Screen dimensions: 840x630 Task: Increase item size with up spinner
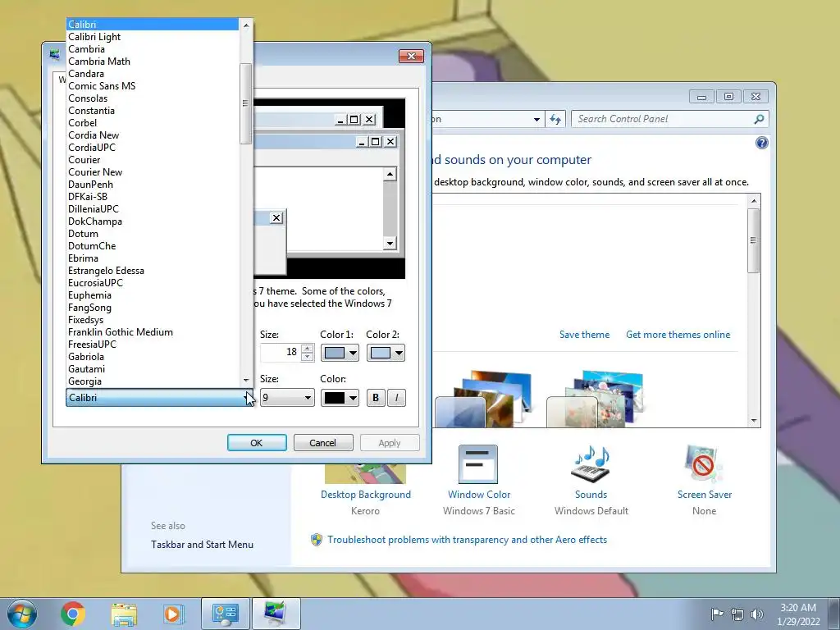point(308,348)
